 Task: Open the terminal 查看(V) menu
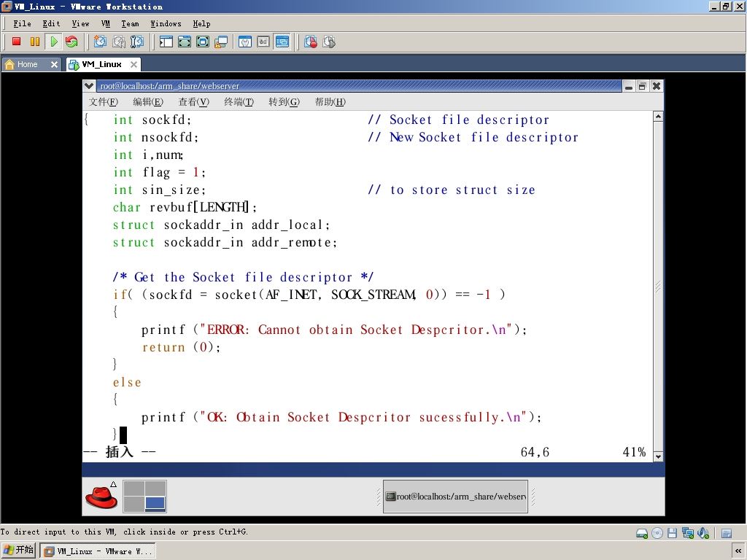pos(193,102)
